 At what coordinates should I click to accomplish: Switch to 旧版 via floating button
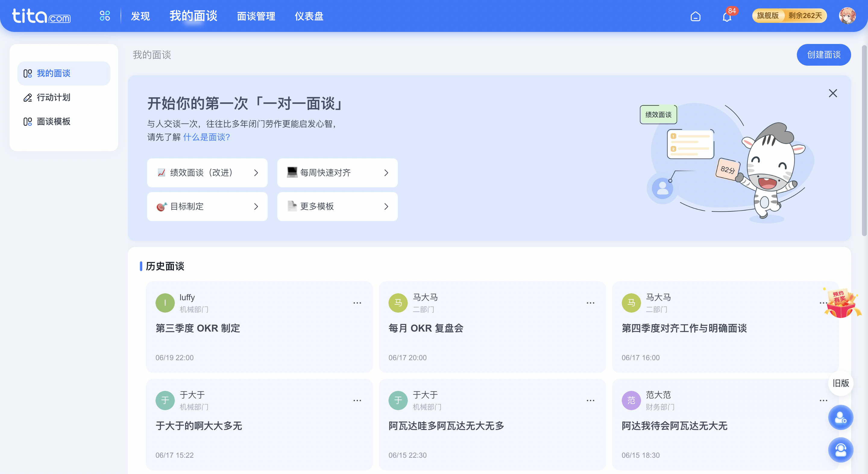click(840, 383)
